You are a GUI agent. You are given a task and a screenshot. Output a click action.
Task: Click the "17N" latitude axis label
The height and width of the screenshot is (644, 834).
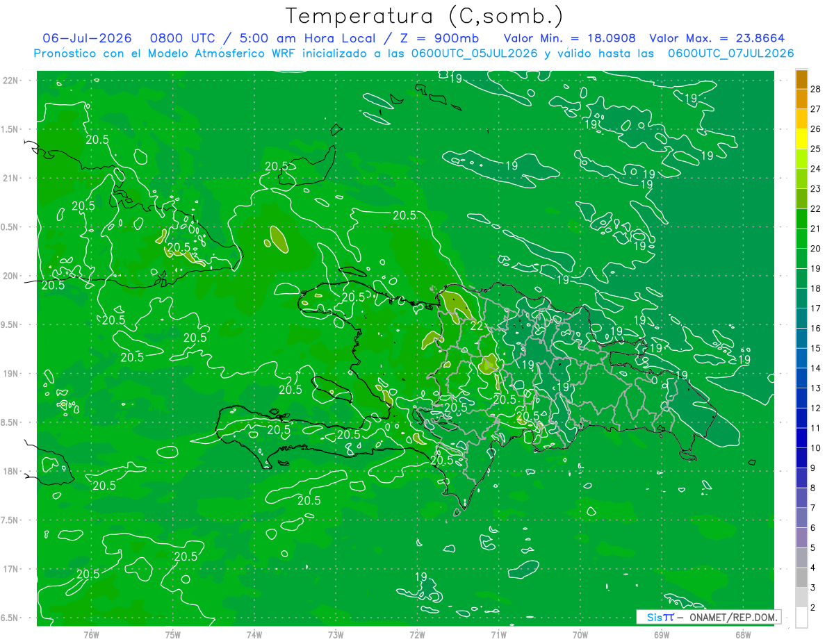click(x=10, y=569)
